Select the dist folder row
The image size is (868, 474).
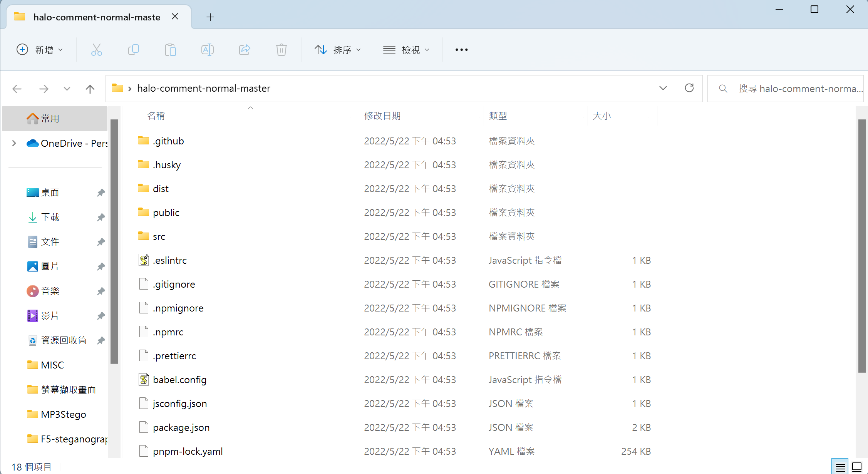click(397, 189)
